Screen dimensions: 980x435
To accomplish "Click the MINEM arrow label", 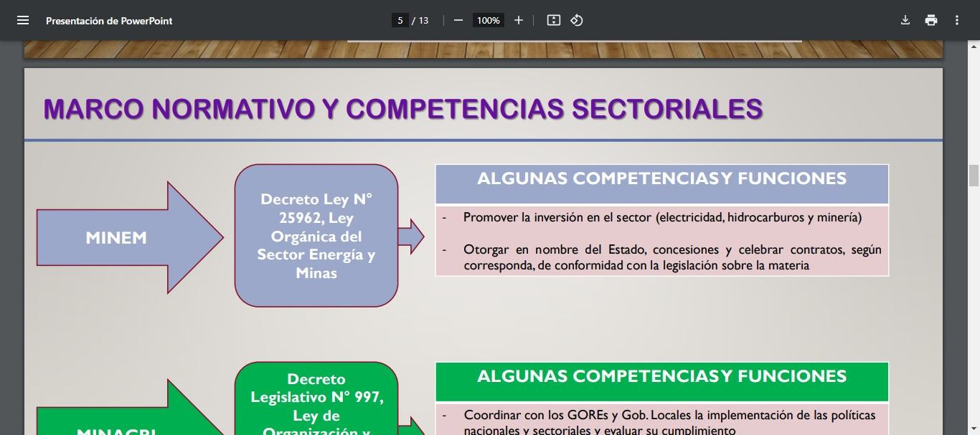I will pyautogui.click(x=116, y=238).
